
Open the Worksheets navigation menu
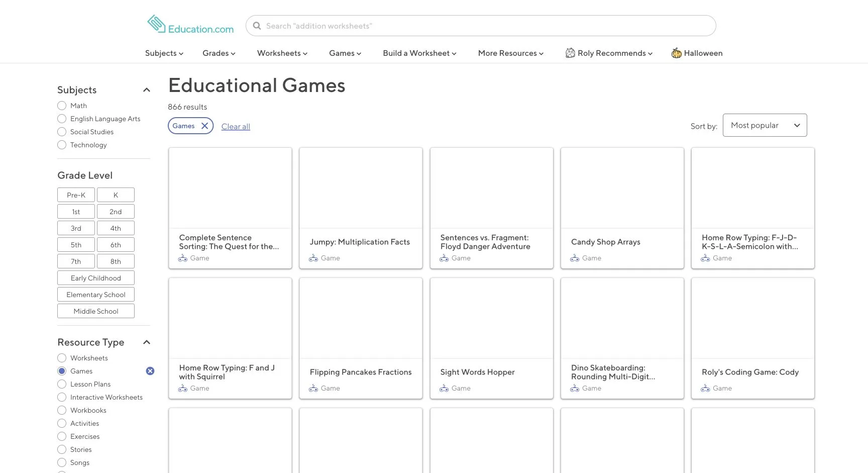tap(282, 53)
